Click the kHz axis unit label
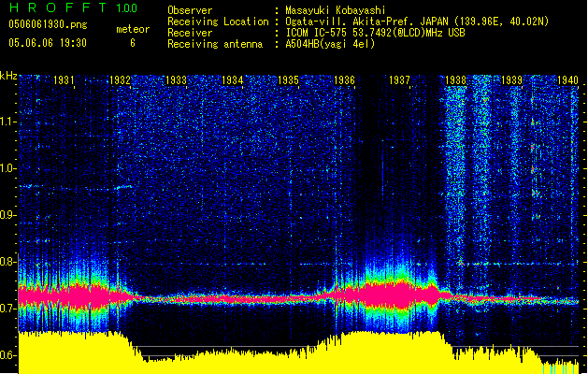The width and height of the screenshot is (588, 374). 8,76
